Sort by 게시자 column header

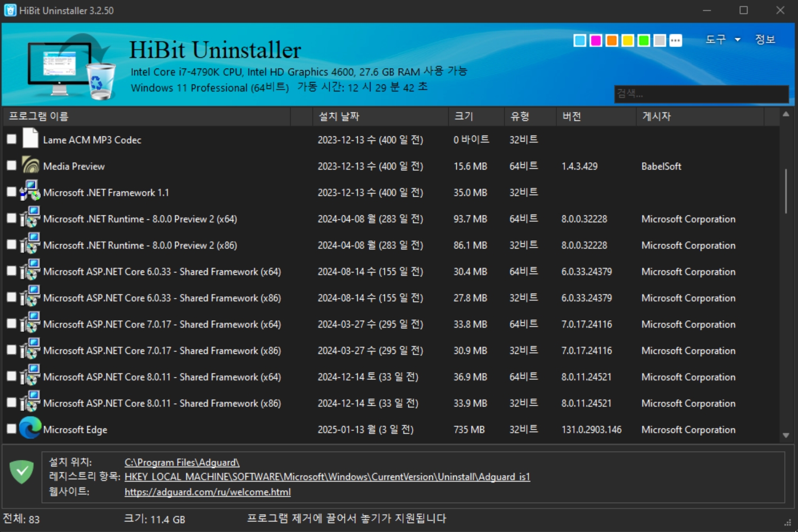(700, 117)
